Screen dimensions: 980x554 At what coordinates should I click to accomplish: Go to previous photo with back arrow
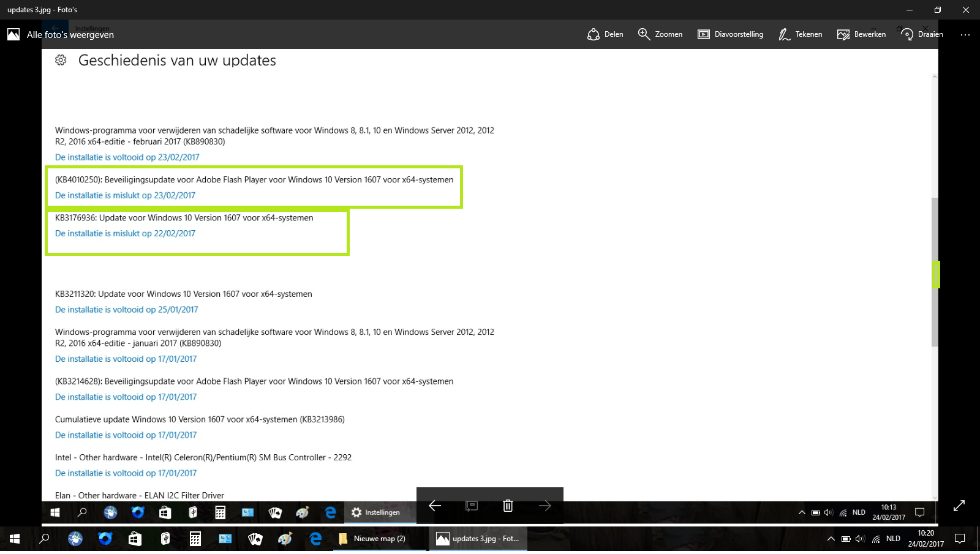tap(435, 506)
